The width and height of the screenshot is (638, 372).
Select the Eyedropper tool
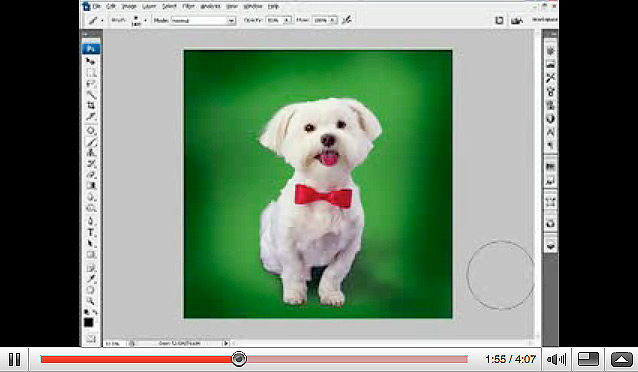point(91,279)
